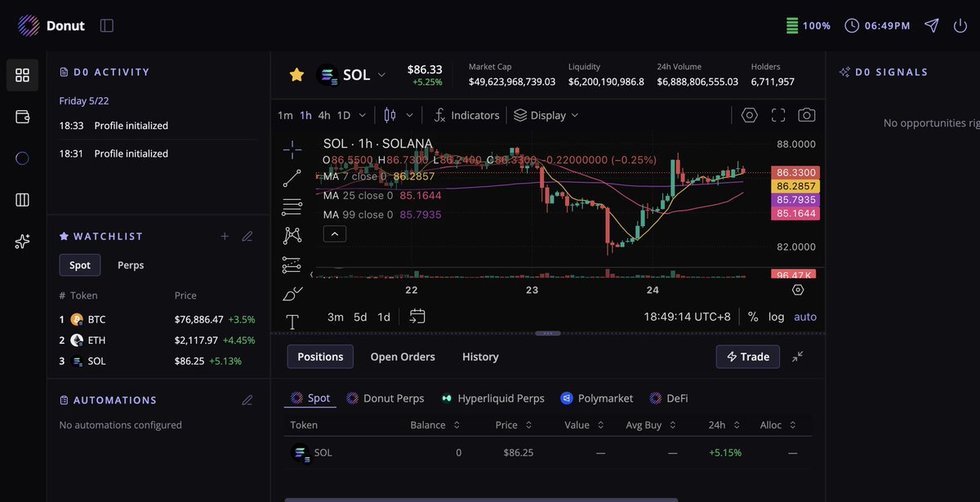Select the crosshair cursor chart tool
This screenshot has height=502, width=980.
292,149
